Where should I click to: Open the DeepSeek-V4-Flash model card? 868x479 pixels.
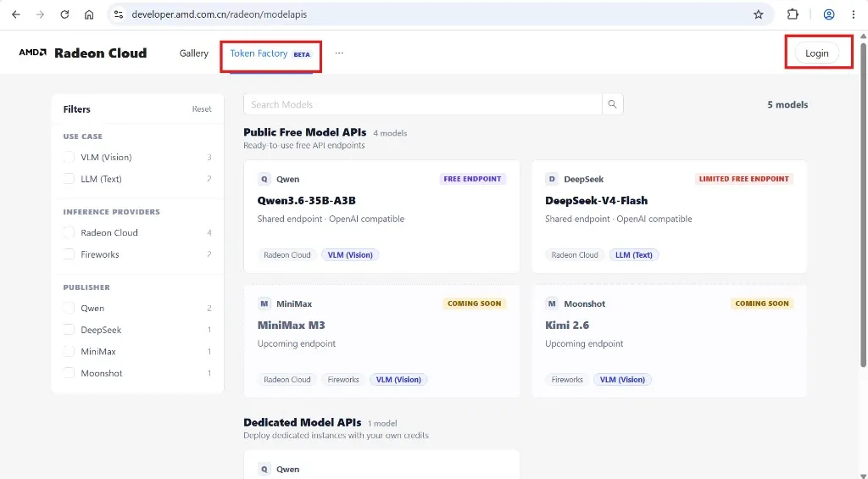[x=670, y=216]
